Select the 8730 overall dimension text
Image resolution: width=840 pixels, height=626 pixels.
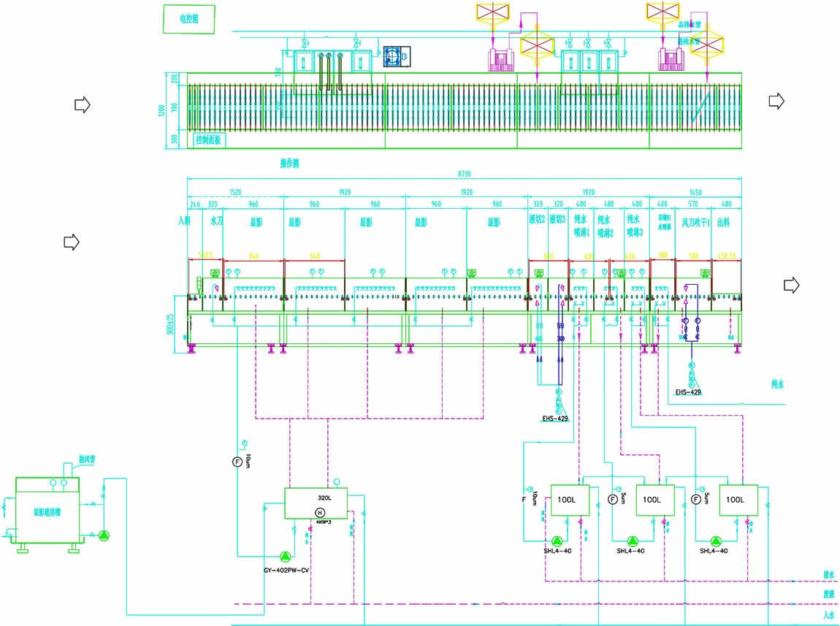point(463,172)
